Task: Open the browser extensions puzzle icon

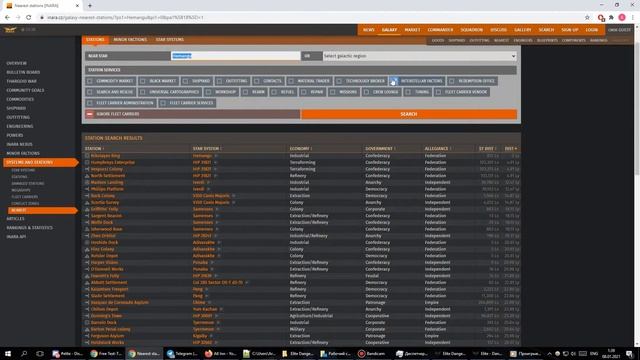Action: (x=611, y=18)
